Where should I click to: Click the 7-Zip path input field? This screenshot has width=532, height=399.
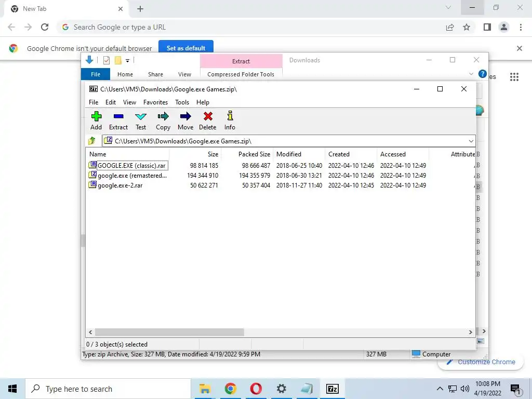[x=289, y=141]
